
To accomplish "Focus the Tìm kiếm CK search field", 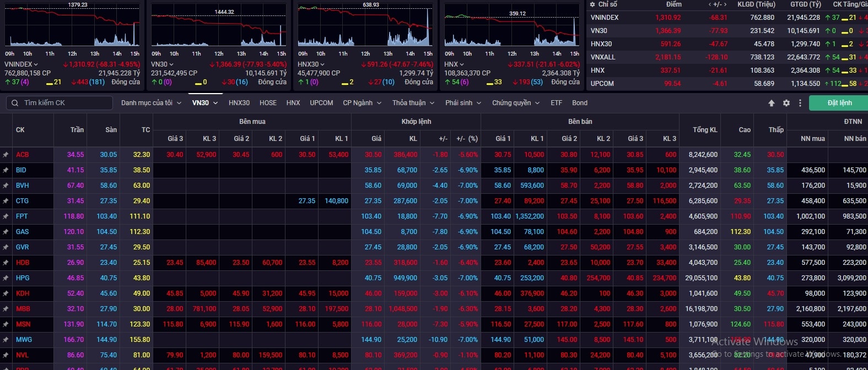I will [60, 103].
